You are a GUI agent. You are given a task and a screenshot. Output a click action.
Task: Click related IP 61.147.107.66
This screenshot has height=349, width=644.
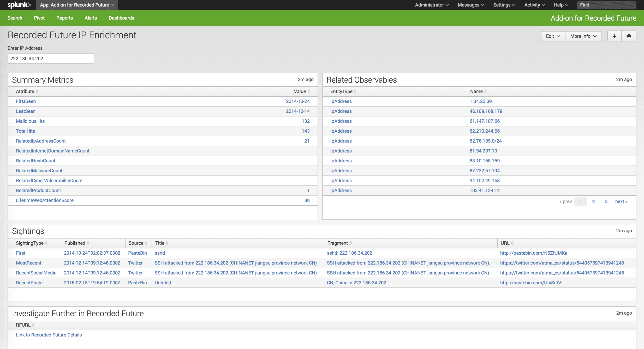485,121
